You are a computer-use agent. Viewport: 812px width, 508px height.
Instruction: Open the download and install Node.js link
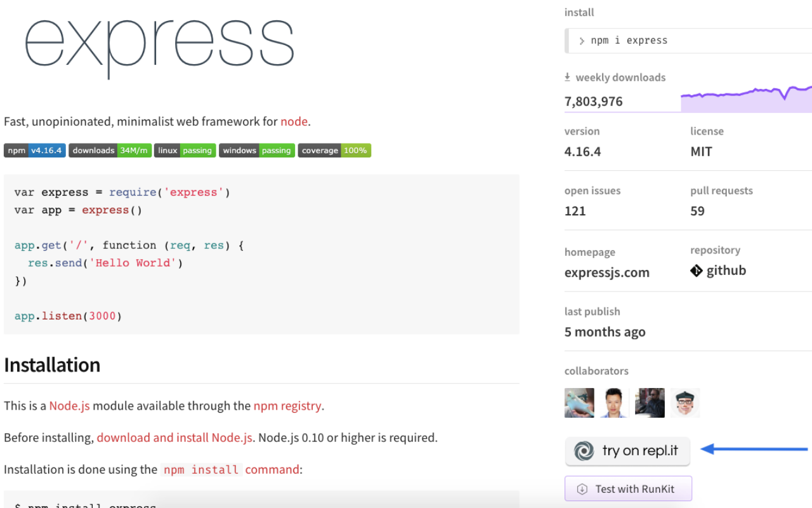[174, 438]
